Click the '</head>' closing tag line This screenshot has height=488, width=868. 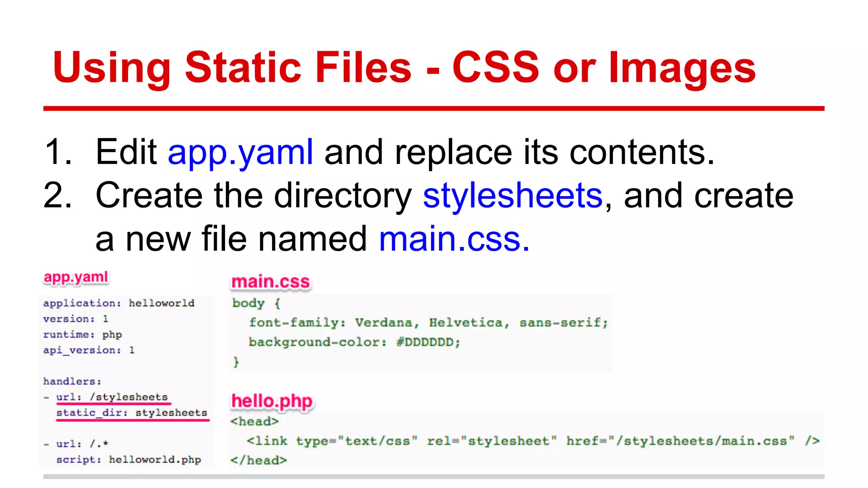click(259, 460)
